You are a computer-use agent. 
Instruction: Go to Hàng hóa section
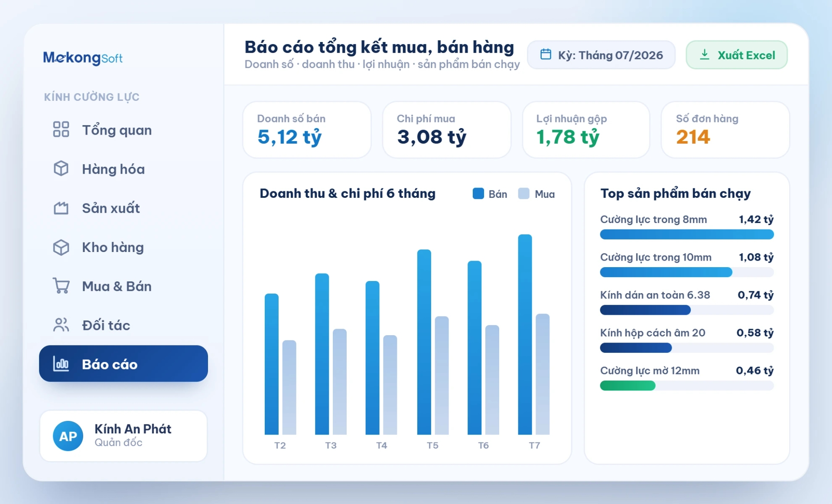(123, 169)
